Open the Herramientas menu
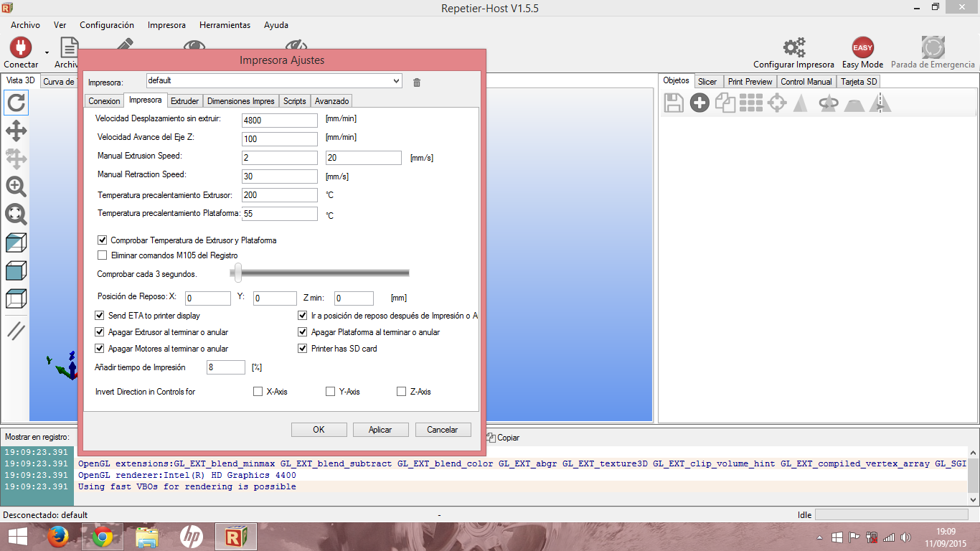Screen dimensions: 980x551 tap(225, 25)
